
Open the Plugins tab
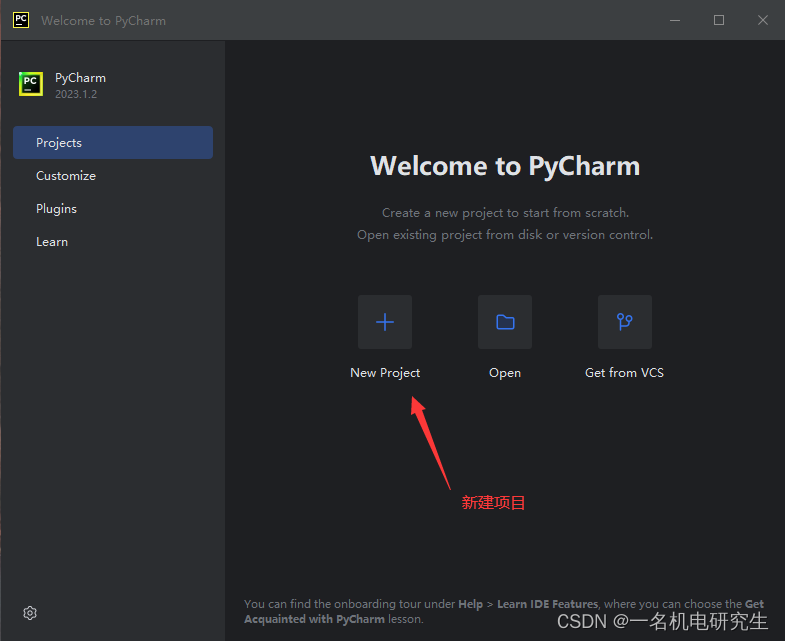pos(113,209)
